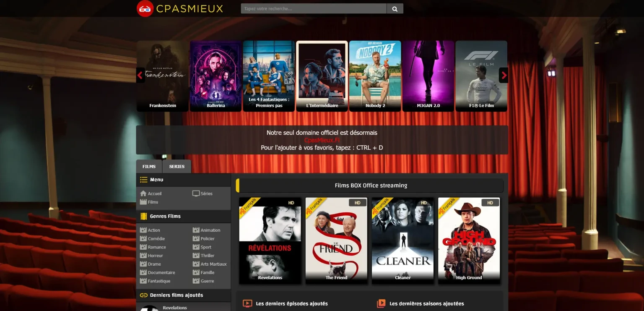This screenshot has width=644, height=311.
Task: Click the home icon beside Accueil
Action: click(143, 193)
